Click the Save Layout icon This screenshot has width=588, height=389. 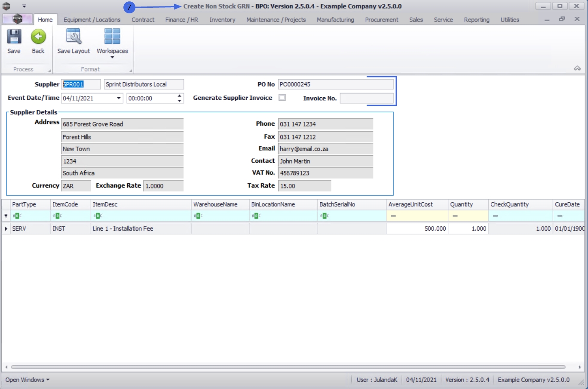73,37
